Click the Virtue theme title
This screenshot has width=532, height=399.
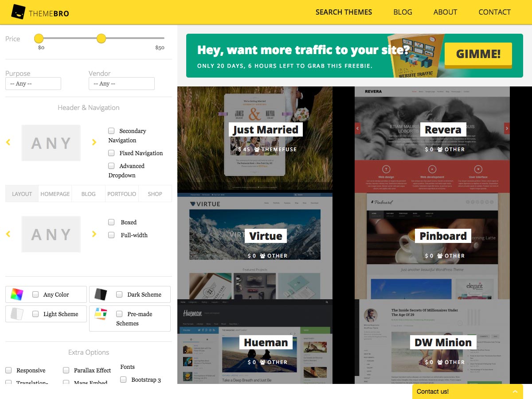pyautogui.click(x=266, y=236)
